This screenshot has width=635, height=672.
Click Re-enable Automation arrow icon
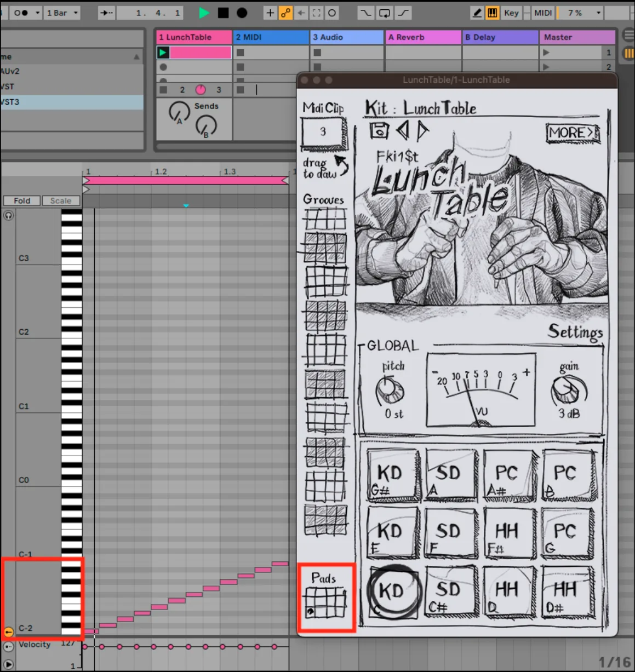[301, 13]
